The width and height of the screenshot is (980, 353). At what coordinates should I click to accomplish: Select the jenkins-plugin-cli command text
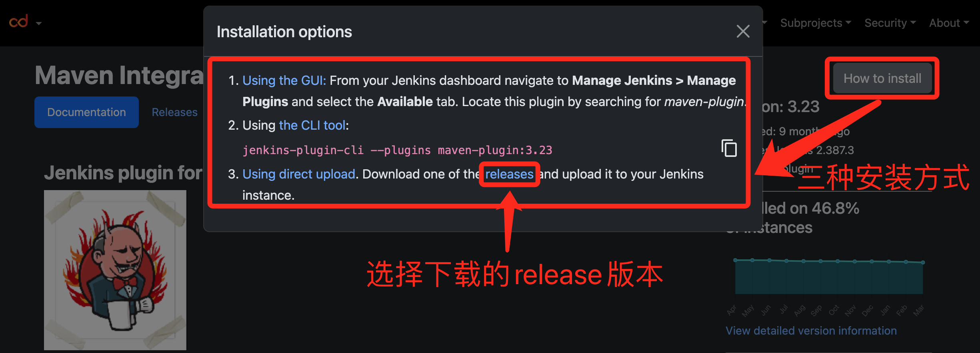click(397, 150)
